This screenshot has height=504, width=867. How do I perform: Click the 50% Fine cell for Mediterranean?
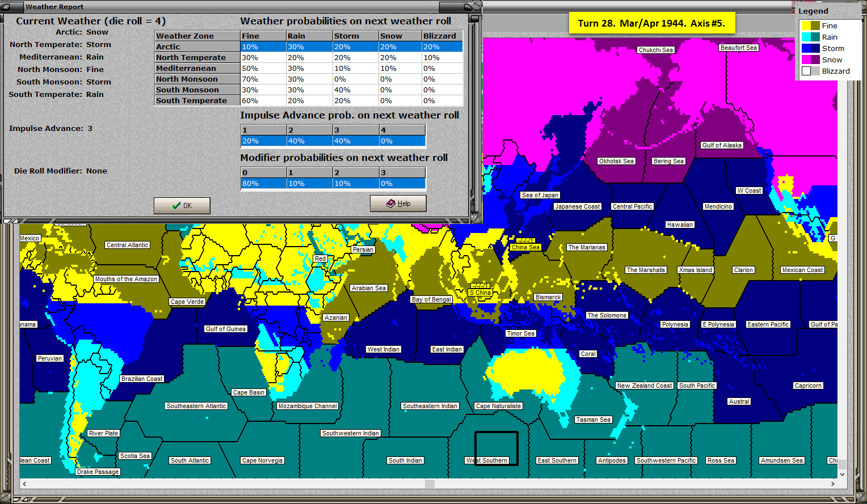(x=263, y=68)
